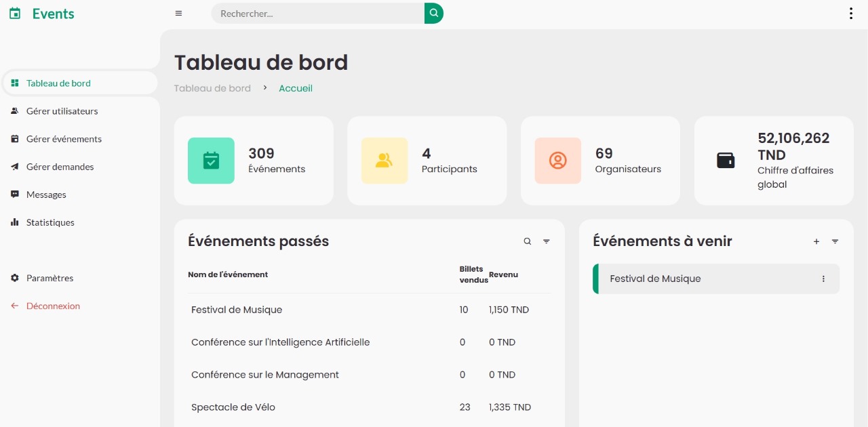Focus the Rechercher search field
This screenshot has width=868, height=427.
(x=318, y=13)
